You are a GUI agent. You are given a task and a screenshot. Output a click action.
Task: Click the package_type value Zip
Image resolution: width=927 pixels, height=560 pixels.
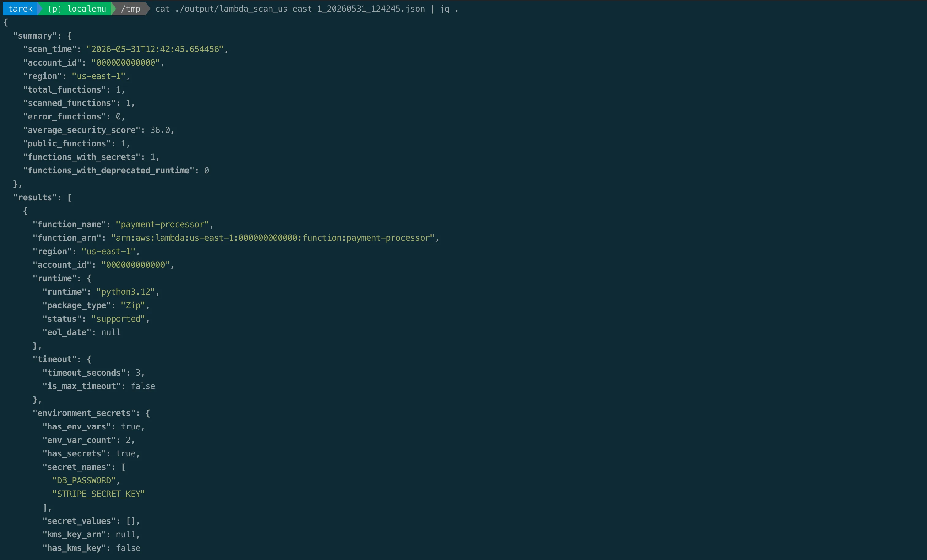(x=133, y=305)
